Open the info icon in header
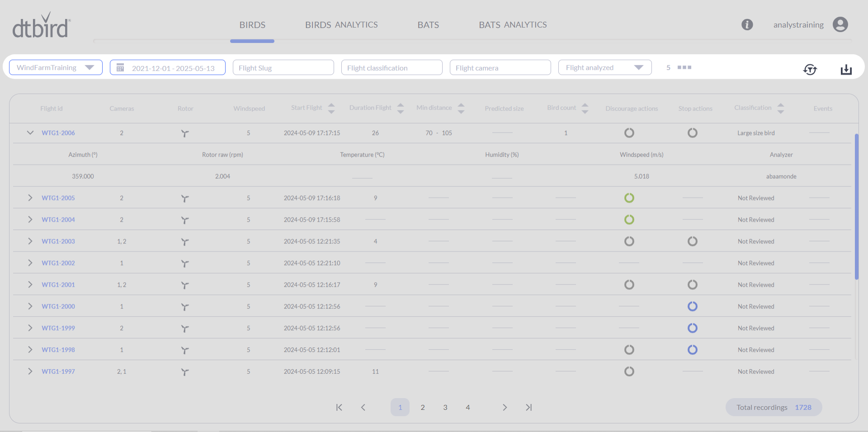The image size is (868, 432). [x=747, y=25]
